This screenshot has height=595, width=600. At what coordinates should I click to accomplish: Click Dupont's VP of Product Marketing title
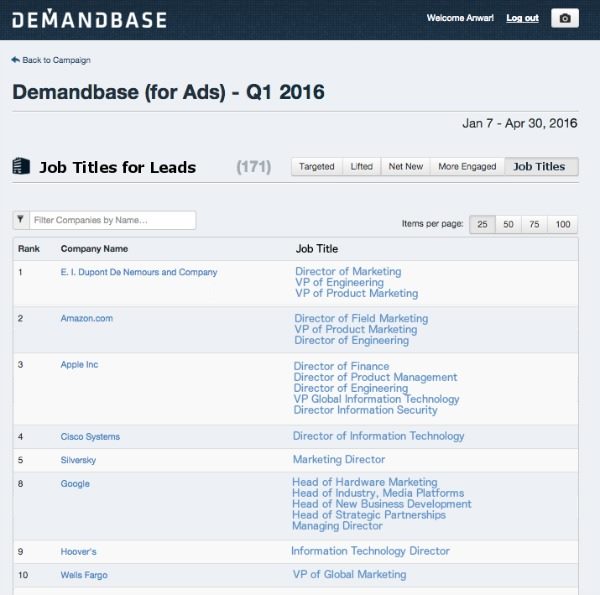click(x=357, y=293)
